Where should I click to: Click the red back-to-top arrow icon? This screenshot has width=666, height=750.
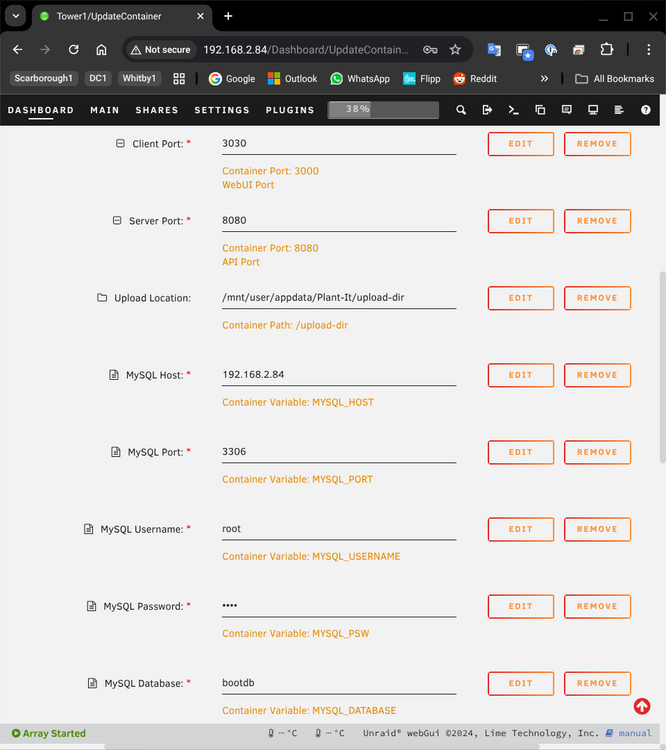coord(642,706)
